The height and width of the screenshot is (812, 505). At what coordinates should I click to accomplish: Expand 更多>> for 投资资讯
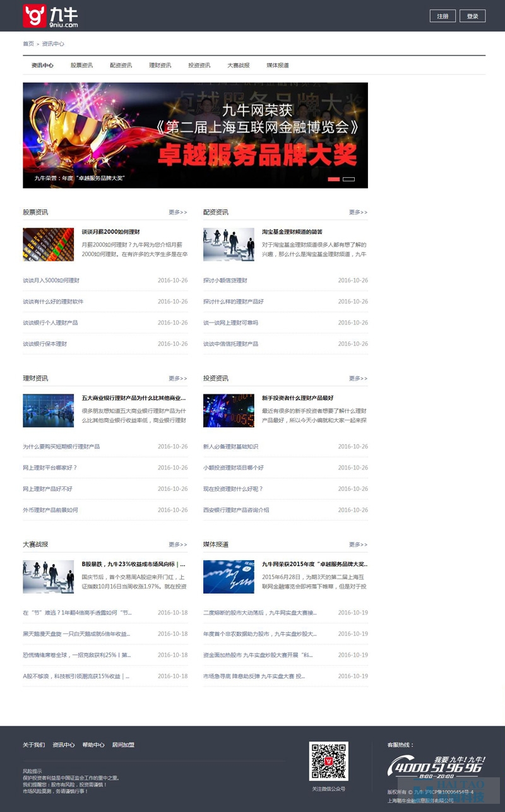pos(359,379)
